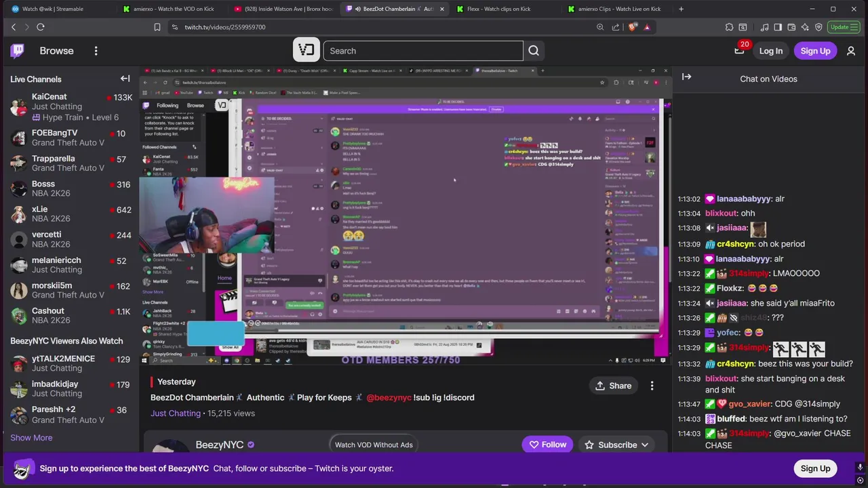Open the BeezyNYC channel name
The width and height of the screenshot is (868, 488).
[220, 445]
